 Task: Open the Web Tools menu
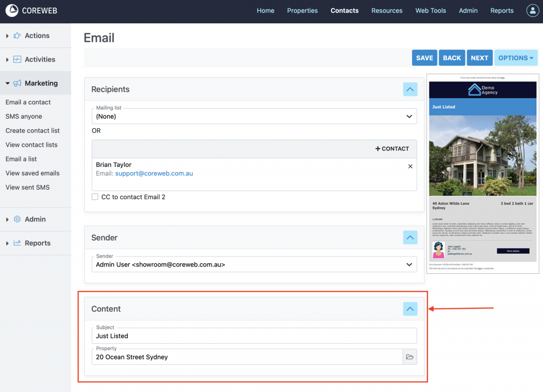[430, 11]
